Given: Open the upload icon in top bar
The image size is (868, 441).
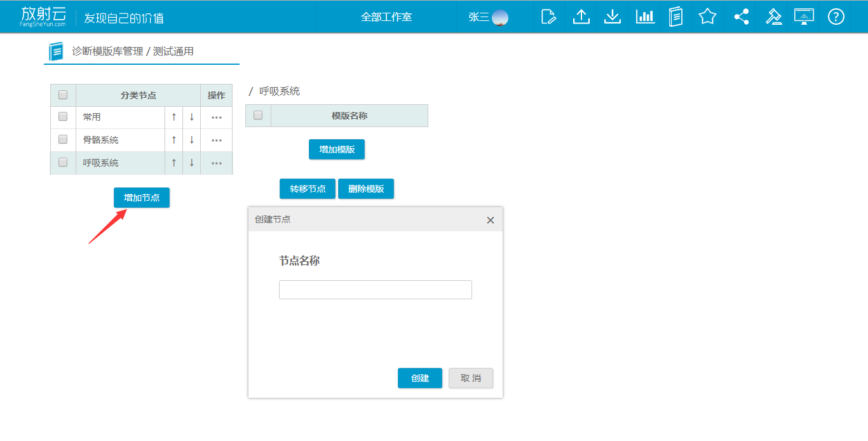Looking at the screenshot, I should (581, 17).
